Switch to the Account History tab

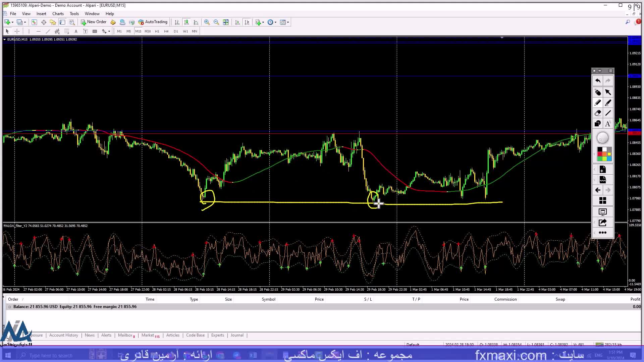pos(63,335)
